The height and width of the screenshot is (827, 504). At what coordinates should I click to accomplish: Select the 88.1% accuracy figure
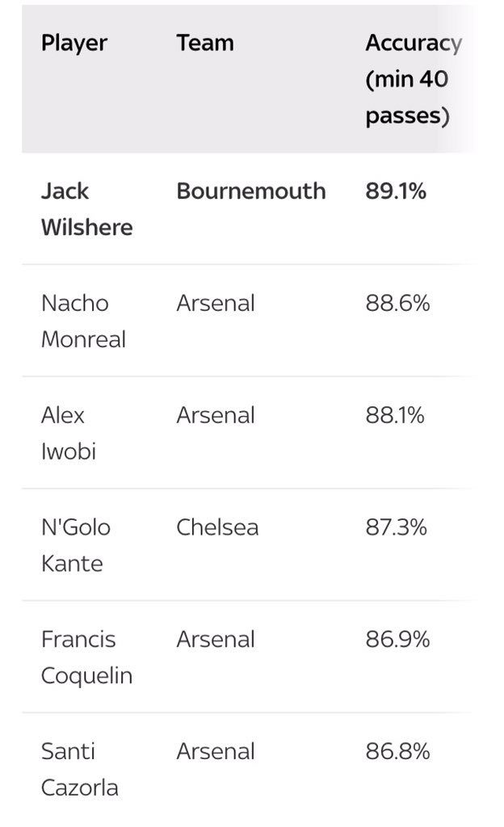pyautogui.click(x=395, y=416)
